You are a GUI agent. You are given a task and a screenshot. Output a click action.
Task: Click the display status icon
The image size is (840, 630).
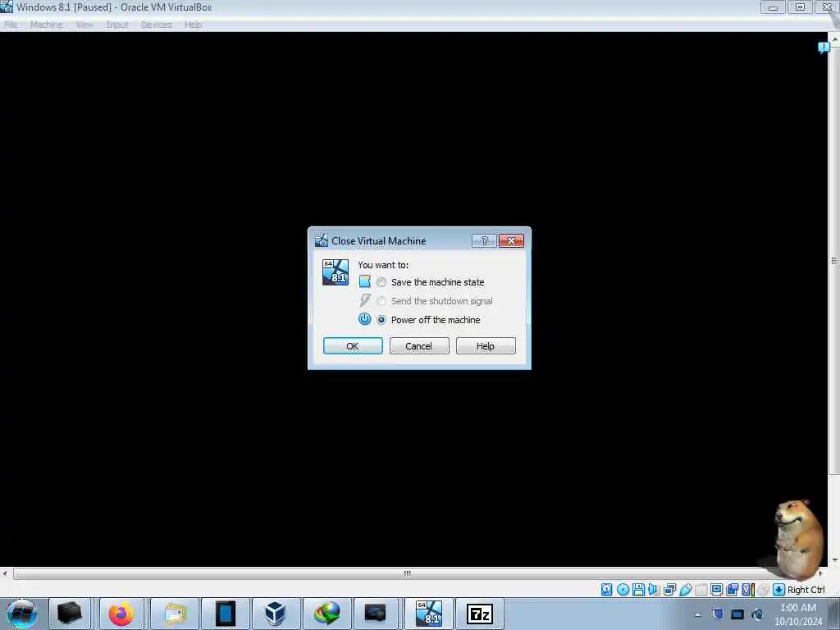pyautogui.click(x=716, y=590)
